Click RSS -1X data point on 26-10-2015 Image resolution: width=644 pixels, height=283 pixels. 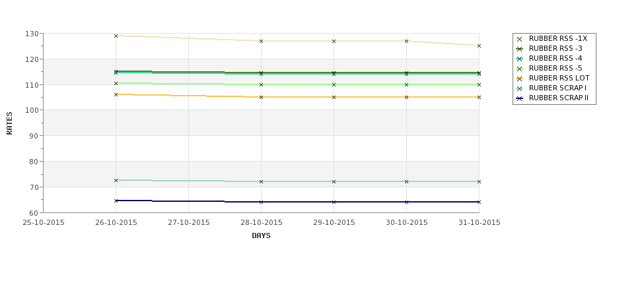pyautogui.click(x=116, y=36)
